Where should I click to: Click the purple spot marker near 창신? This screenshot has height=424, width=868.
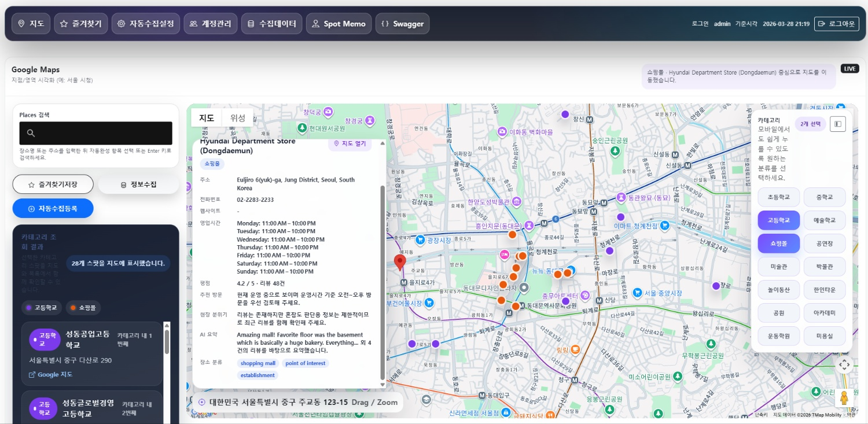coord(565,114)
